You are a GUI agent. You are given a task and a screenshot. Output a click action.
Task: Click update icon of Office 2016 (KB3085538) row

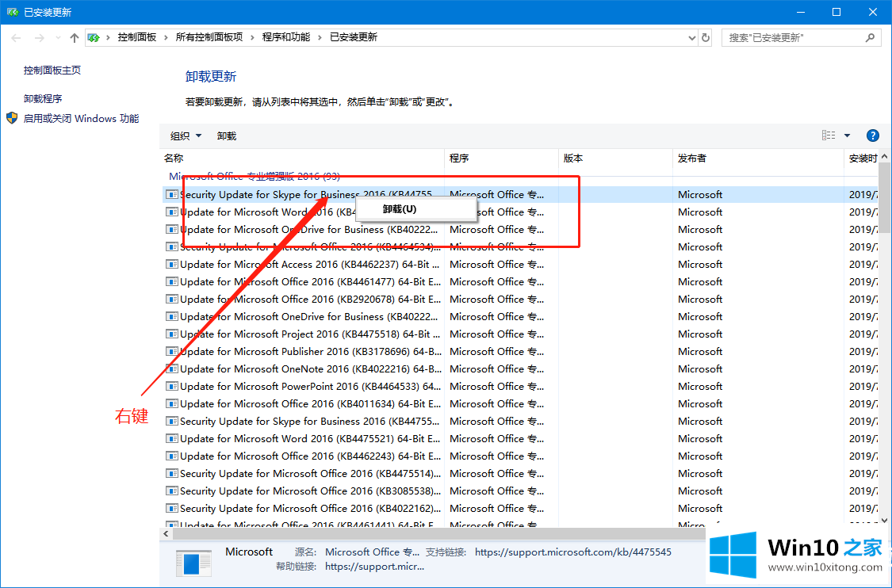pos(171,491)
